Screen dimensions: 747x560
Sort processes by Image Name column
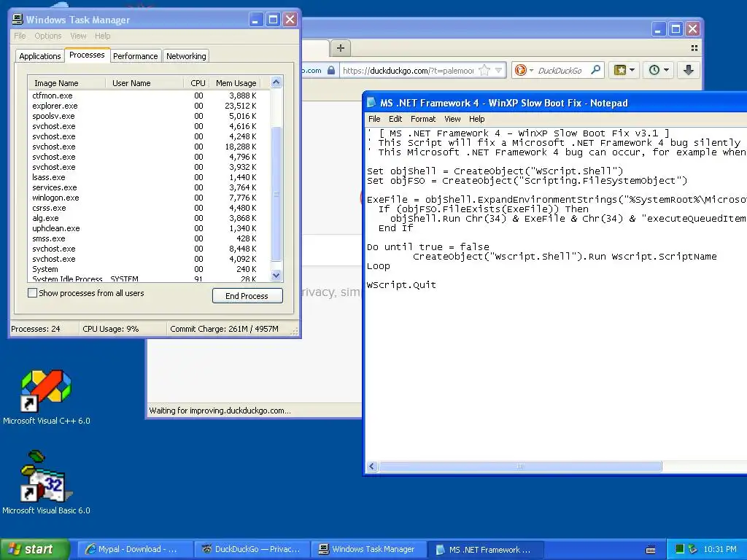click(66, 83)
